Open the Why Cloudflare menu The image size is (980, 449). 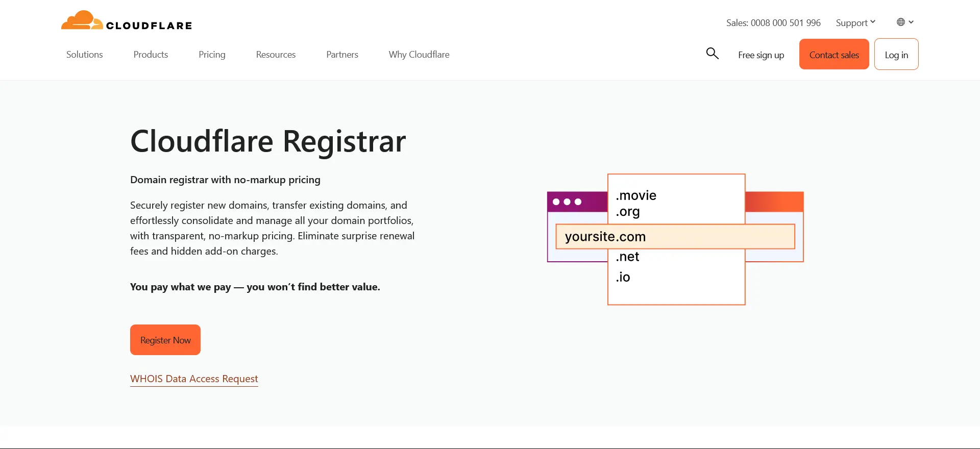click(419, 55)
